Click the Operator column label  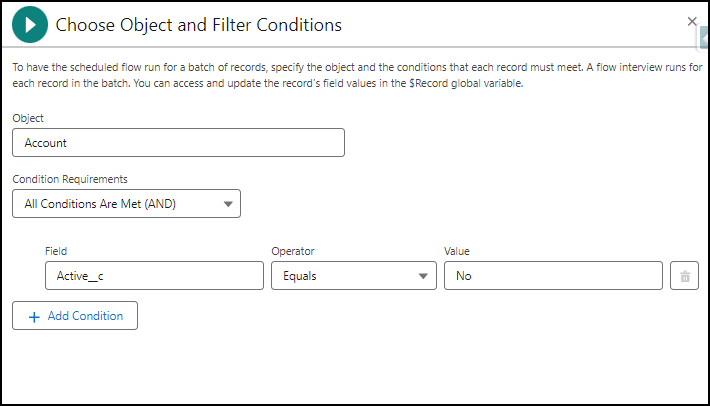tap(293, 251)
